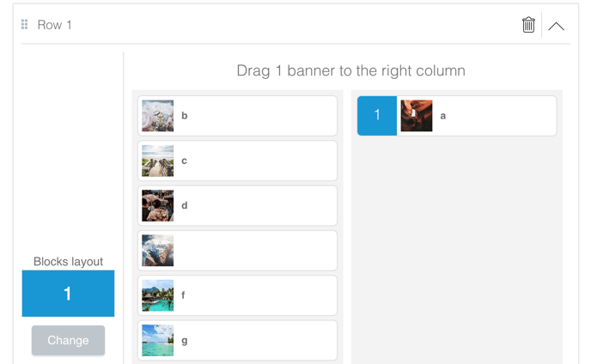Viewport: 591px width, 364px height.
Task: Click the thumbnail image of banner b
Action: tap(158, 116)
